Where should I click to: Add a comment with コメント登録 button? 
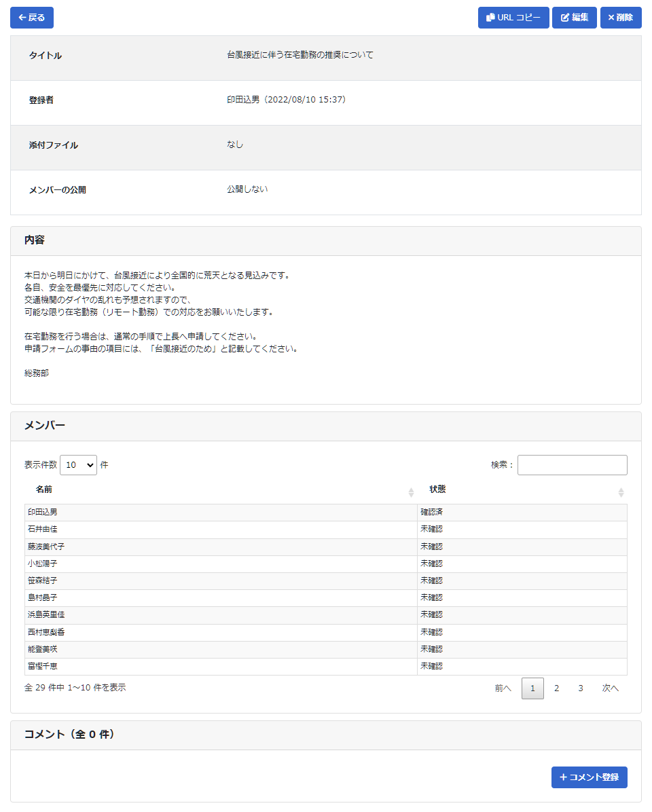coord(589,777)
